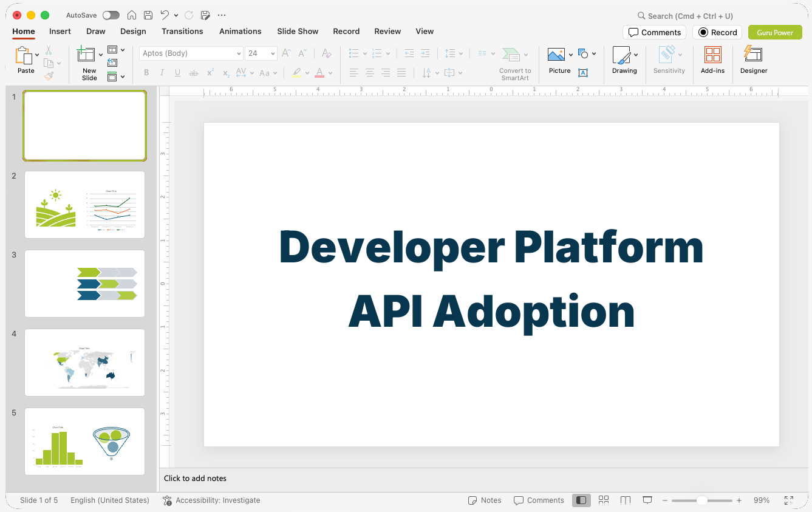812x512 pixels.
Task: Click the red font color button
Action: pos(319,73)
